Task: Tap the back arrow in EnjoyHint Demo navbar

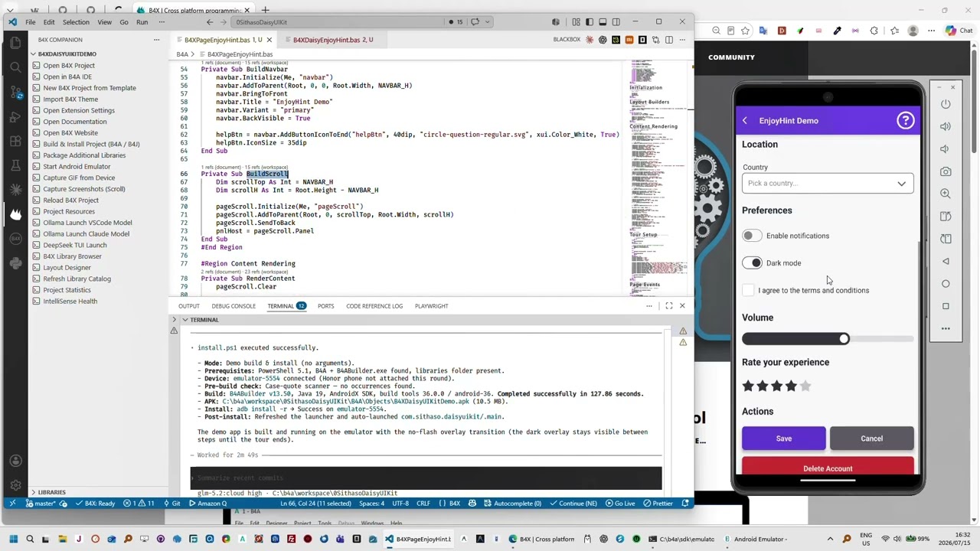Action: [x=745, y=120]
